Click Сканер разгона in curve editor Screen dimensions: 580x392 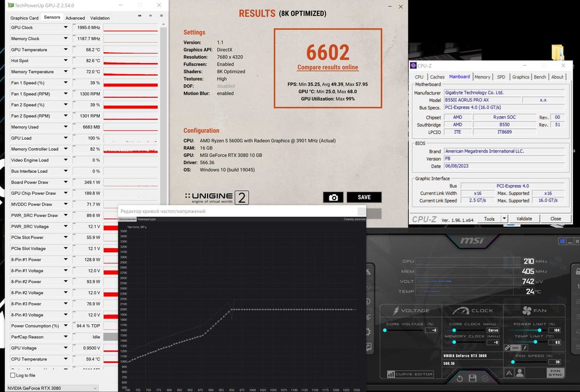click(x=354, y=219)
